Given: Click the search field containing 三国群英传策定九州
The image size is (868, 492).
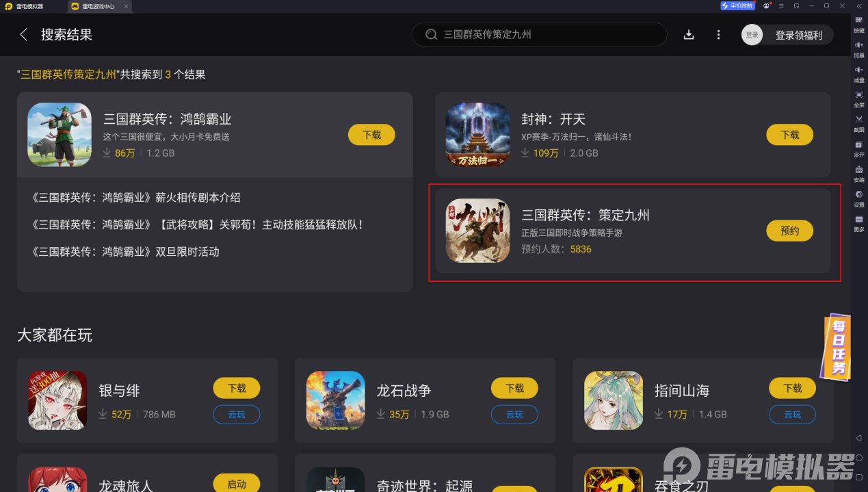Looking at the screenshot, I should pos(539,34).
